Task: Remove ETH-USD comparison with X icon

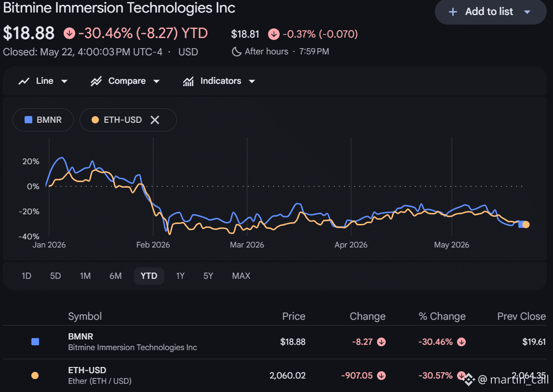Action: point(155,120)
